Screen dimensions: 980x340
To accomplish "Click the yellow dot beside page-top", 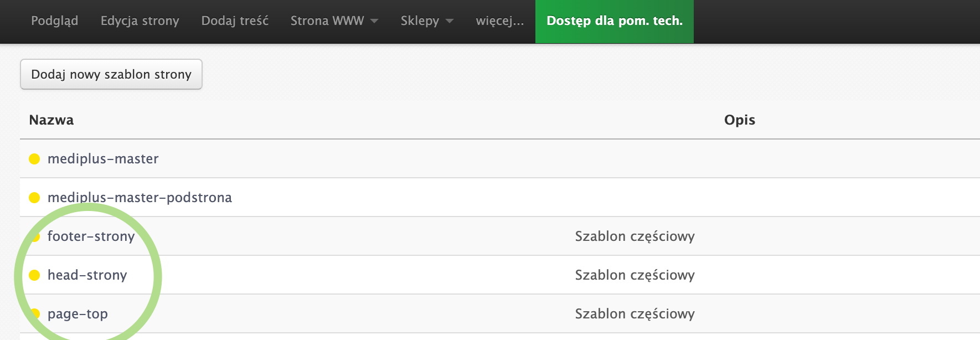I will [35, 314].
